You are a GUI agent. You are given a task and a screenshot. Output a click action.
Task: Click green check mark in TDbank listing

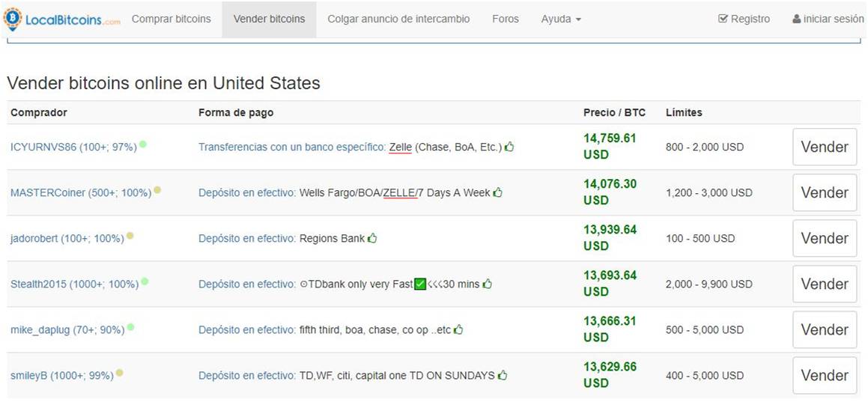(420, 284)
